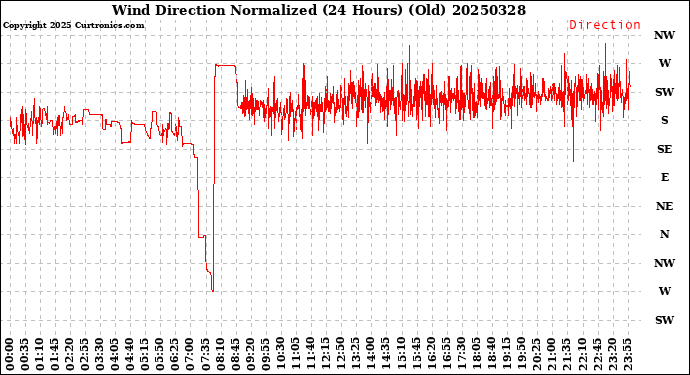This screenshot has width=690, height=375.
Task: Select the "05:15" time label
Action: pyautogui.click(x=145, y=354)
